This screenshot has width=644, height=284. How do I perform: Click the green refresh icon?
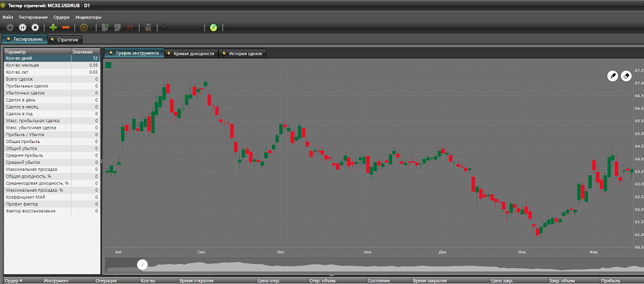pyautogui.click(x=213, y=27)
